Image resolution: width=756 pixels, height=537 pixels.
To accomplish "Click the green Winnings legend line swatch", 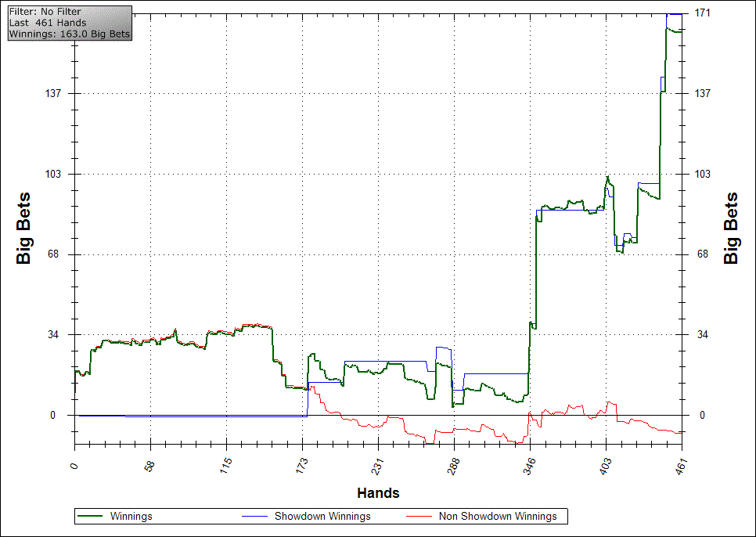I will coord(92,517).
